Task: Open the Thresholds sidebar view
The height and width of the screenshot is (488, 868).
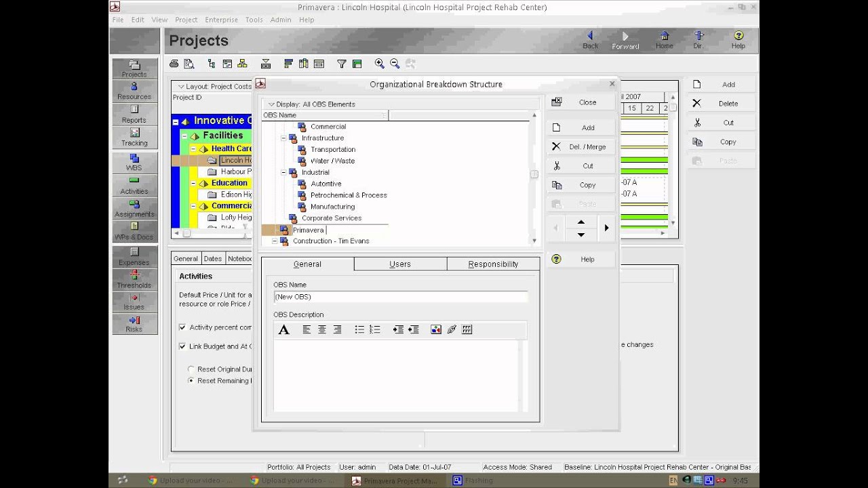Action: click(x=134, y=279)
